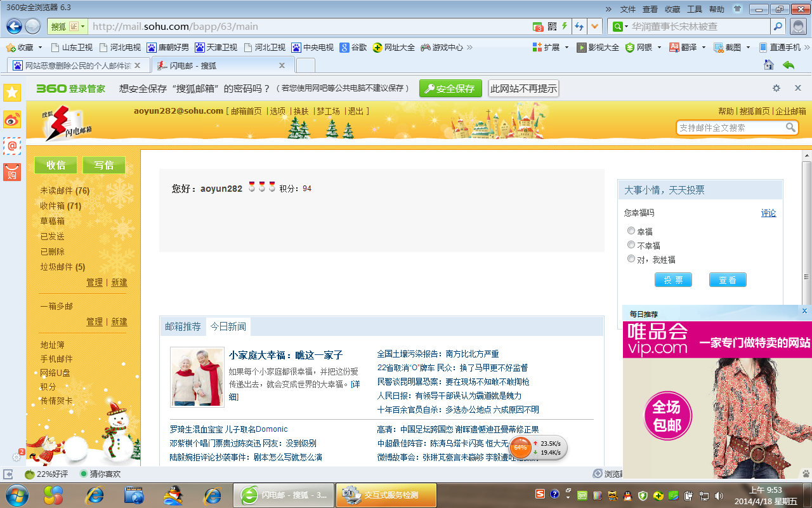This screenshot has height=508, width=812.
Task: Expand the 360 browser menu overflow chevron
Action: tap(609, 9)
